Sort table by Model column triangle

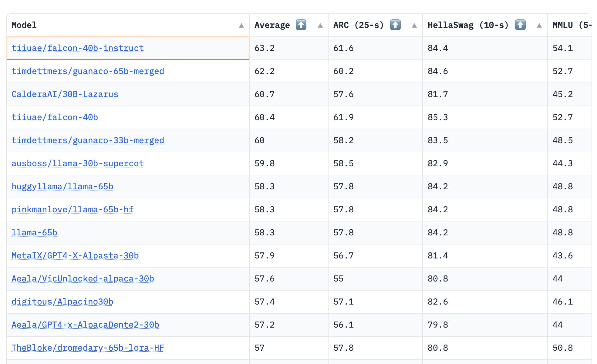pyautogui.click(x=241, y=25)
